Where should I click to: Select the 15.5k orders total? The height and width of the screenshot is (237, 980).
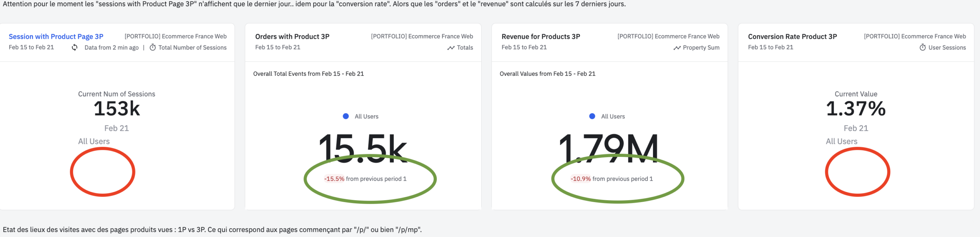click(x=362, y=149)
